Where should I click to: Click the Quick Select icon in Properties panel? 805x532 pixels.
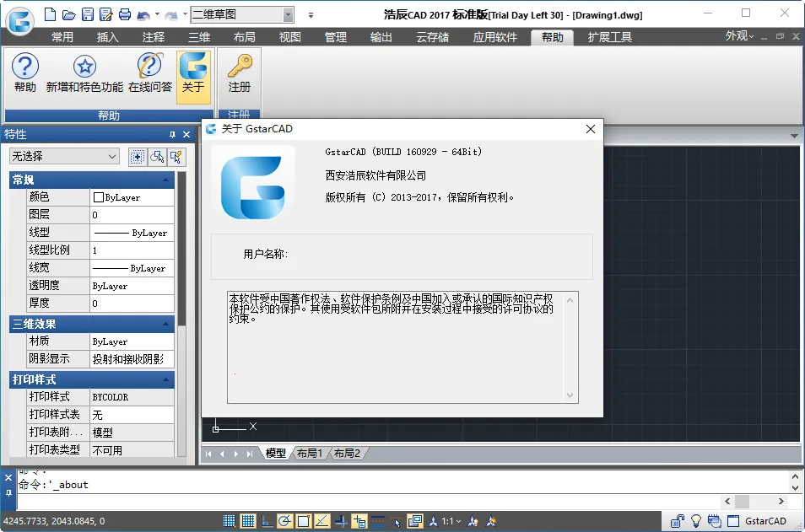pyautogui.click(x=176, y=157)
